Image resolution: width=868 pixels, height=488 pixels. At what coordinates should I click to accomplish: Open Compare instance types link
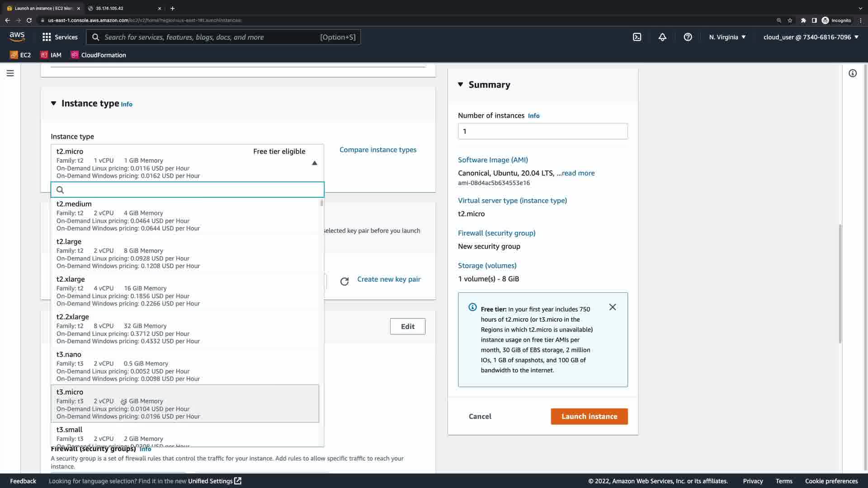[378, 150]
